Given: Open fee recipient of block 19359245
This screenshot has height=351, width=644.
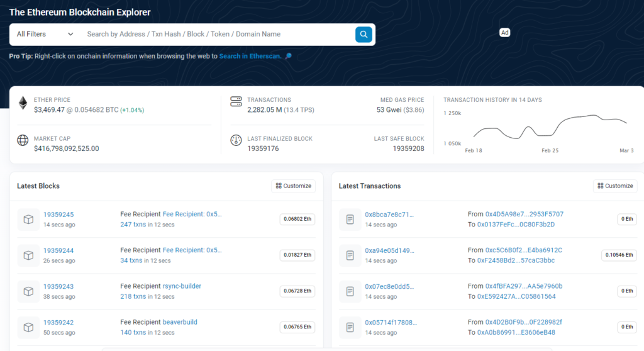Looking at the screenshot, I should (192, 214).
